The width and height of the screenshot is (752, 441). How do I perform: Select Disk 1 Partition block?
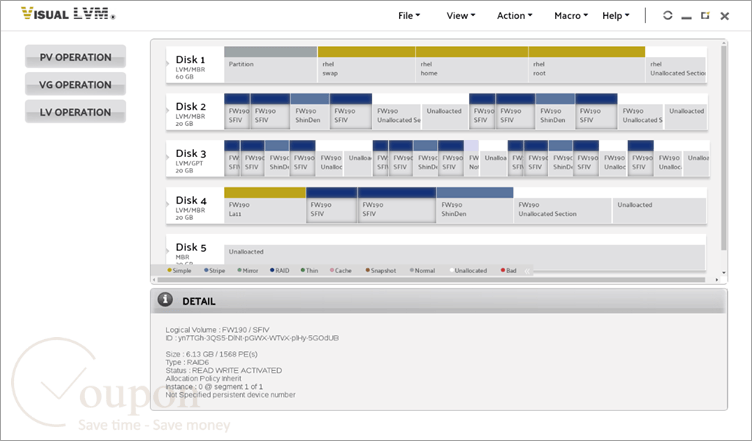tap(270, 64)
